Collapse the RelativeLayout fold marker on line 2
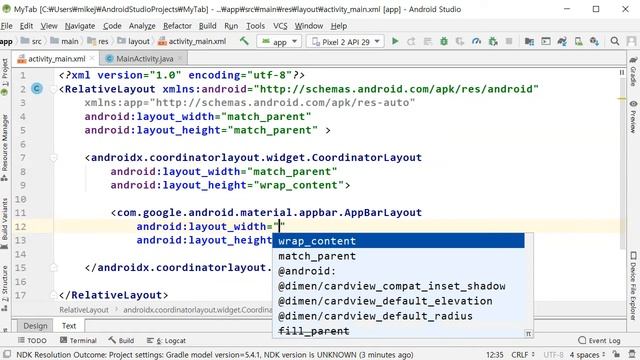 (x=53, y=89)
